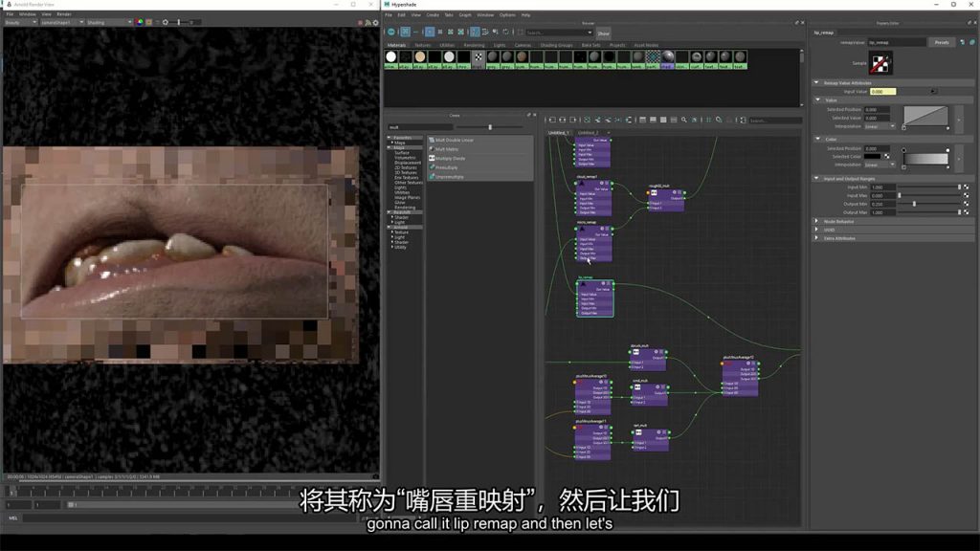Open the Value Interpolation dropdown
This screenshot has width=980, height=551.
tap(880, 126)
